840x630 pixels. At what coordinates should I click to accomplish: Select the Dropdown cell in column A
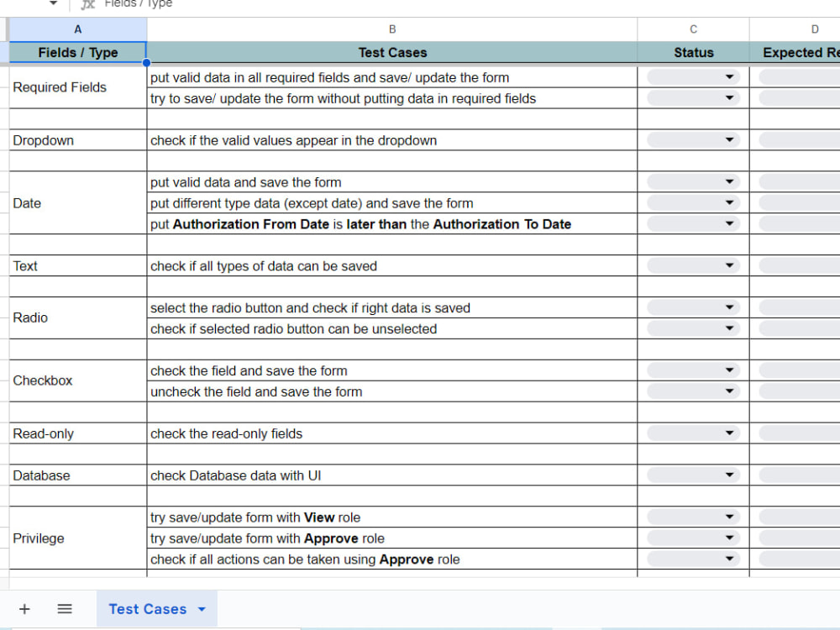[x=78, y=140]
